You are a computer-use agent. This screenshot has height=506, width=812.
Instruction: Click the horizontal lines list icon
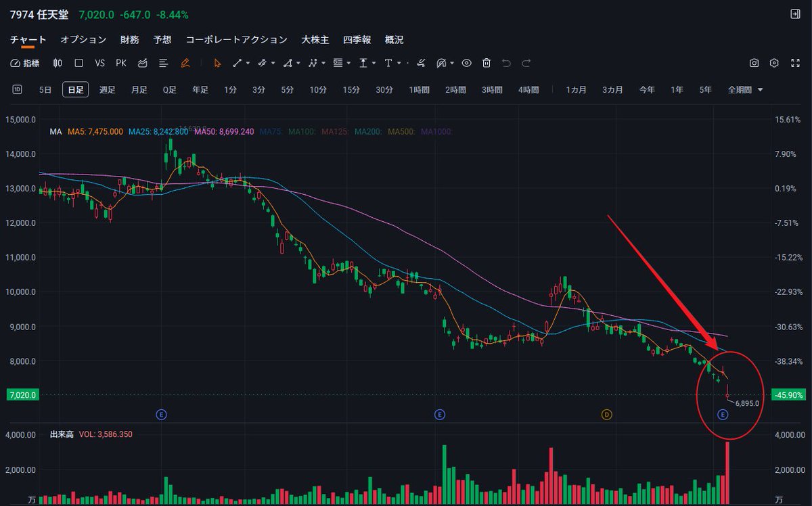163,63
